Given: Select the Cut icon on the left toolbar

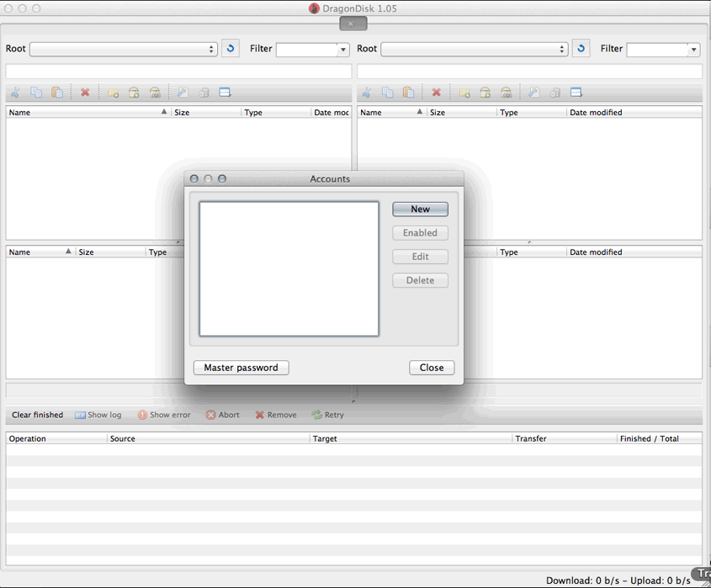Looking at the screenshot, I should tap(14, 92).
